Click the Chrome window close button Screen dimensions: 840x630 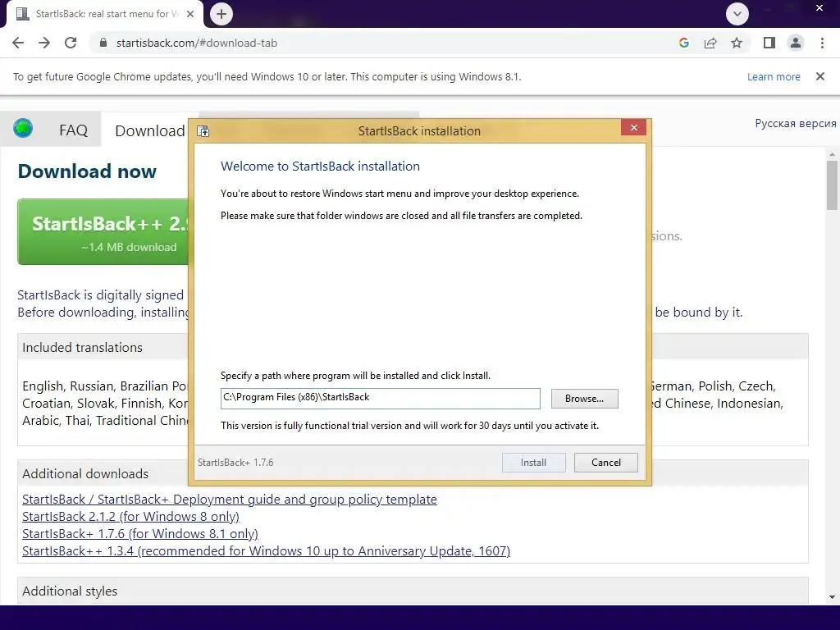pos(819,7)
